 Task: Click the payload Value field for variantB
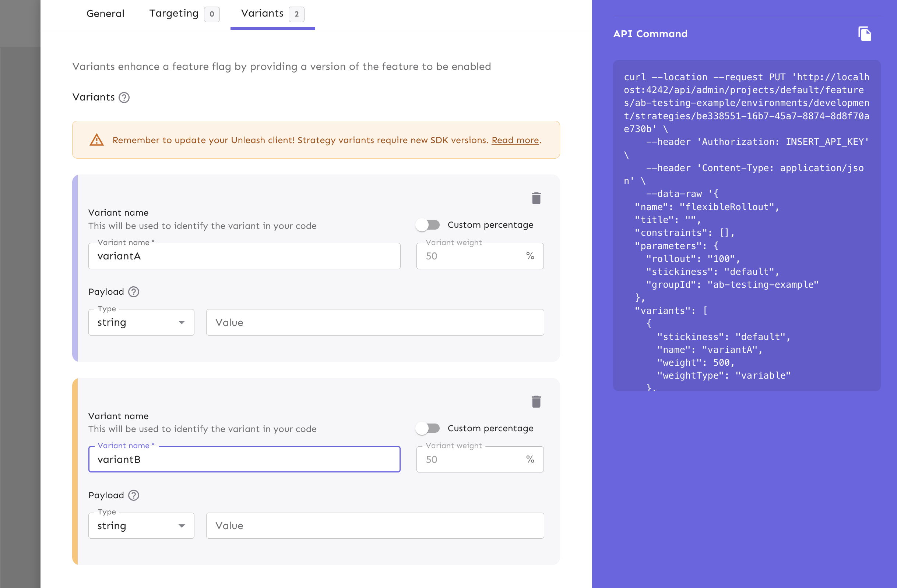pyautogui.click(x=375, y=525)
